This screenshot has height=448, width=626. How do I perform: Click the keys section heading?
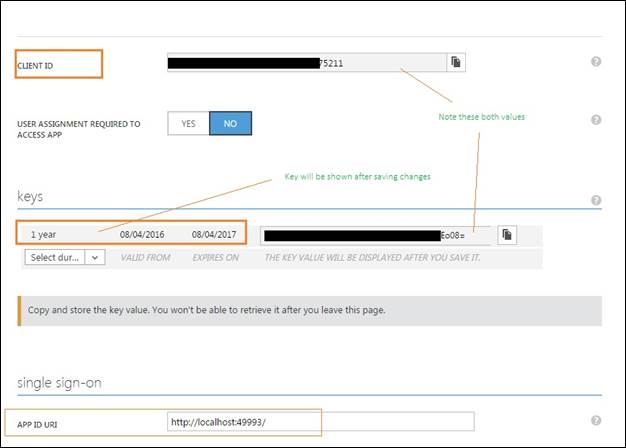pos(30,196)
